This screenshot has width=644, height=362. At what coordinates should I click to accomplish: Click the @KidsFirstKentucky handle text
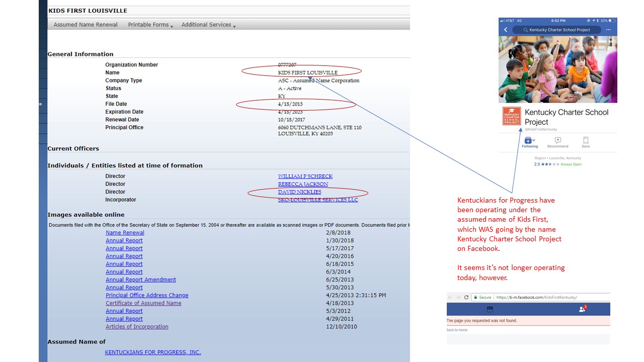point(541,130)
